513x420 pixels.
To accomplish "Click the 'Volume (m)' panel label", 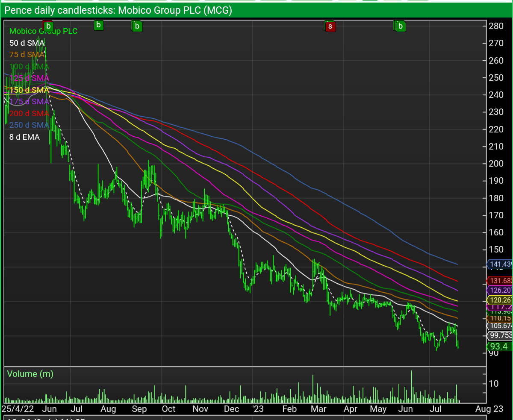I will point(30,374).
